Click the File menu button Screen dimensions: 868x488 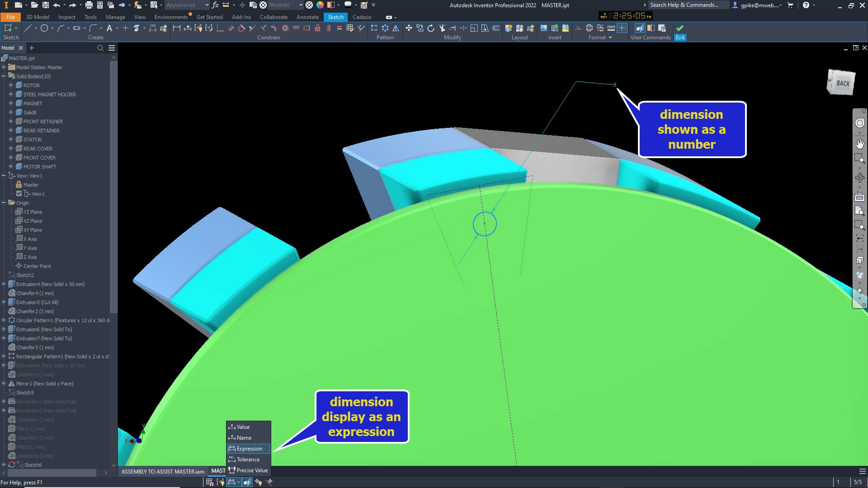pos(11,17)
